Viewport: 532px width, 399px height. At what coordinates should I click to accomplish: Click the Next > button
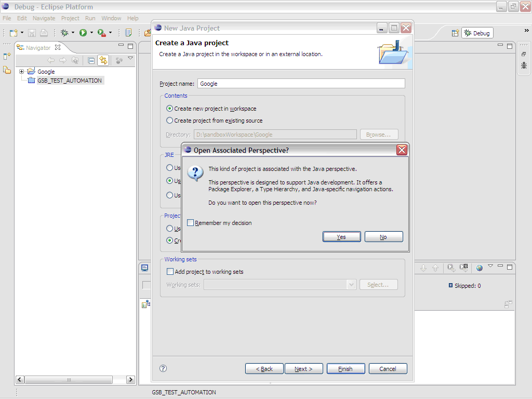[303, 368]
